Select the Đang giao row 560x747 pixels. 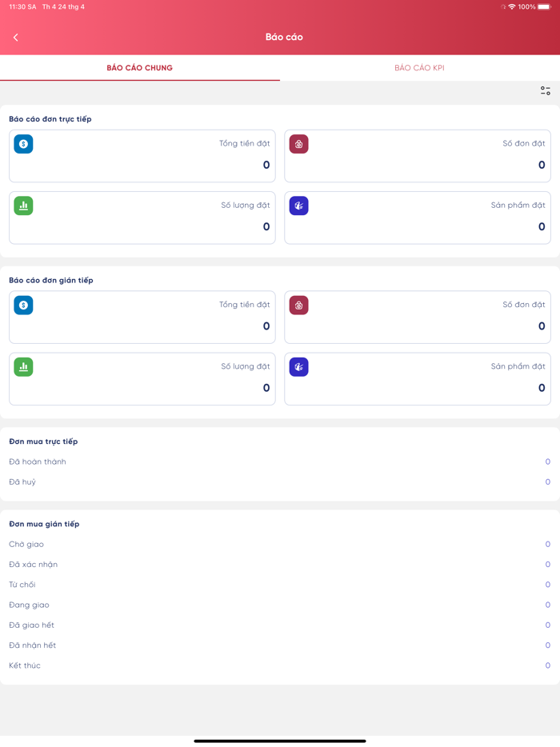[280, 605]
